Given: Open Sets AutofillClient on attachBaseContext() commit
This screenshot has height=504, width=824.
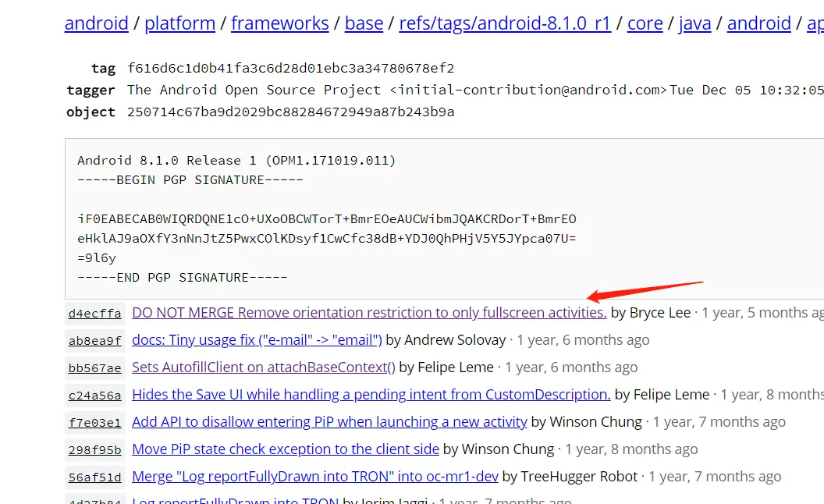Looking at the screenshot, I should click(263, 367).
